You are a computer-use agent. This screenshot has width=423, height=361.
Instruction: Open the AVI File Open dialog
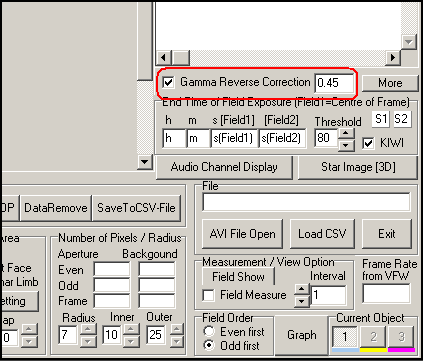coord(243,234)
